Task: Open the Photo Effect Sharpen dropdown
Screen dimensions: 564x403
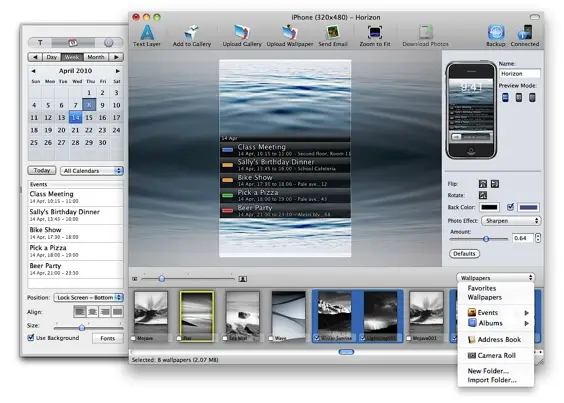Action: [511, 221]
